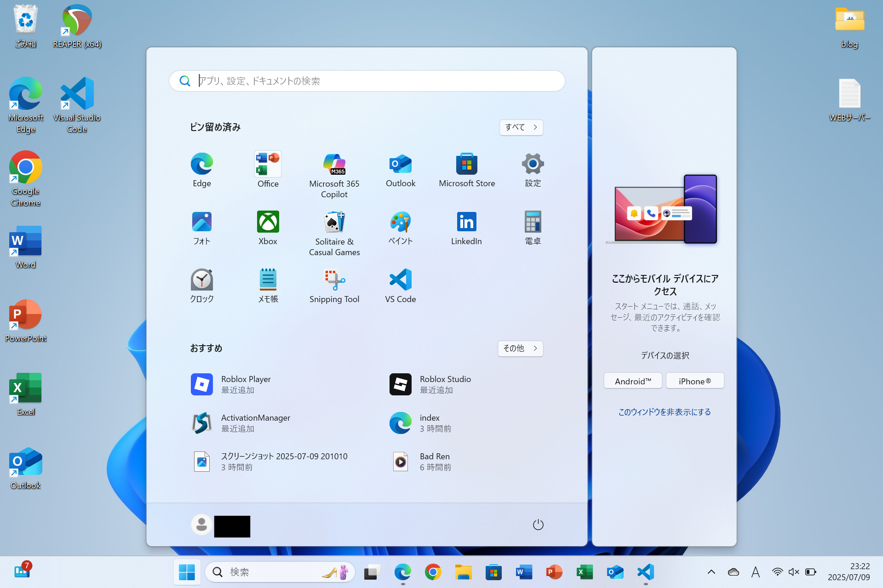Show hidden system tray icons
The image size is (883, 588).
(711, 572)
